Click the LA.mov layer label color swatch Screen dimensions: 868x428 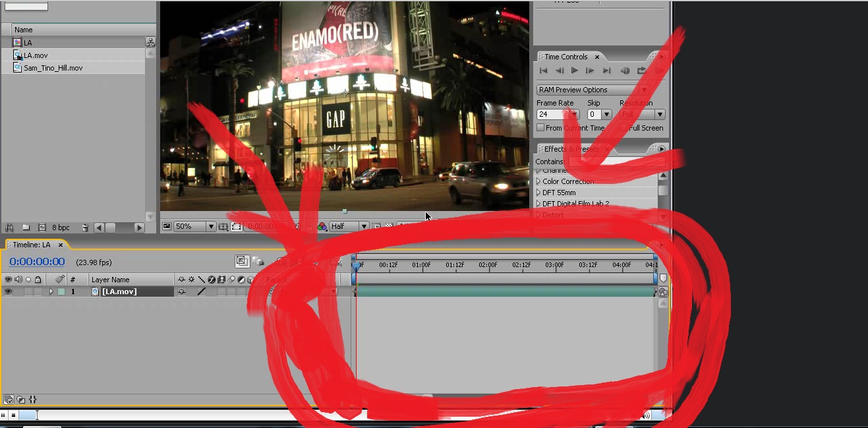click(x=61, y=291)
